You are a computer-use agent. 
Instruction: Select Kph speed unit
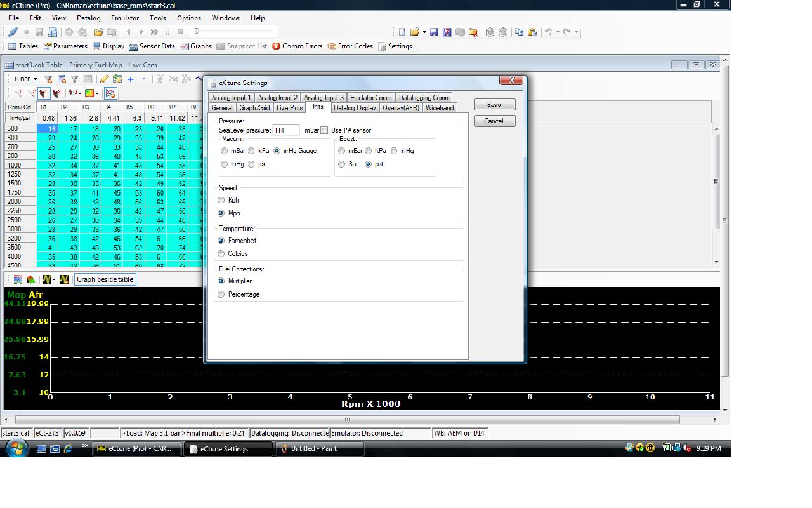pos(221,200)
